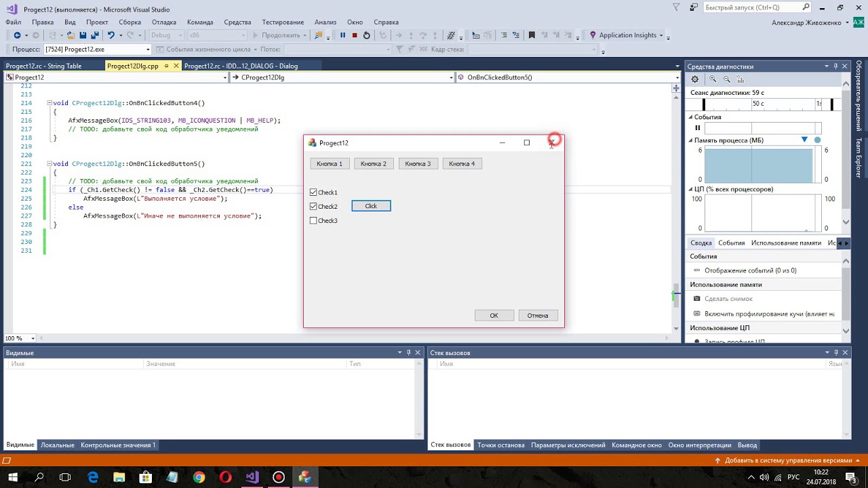The image size is (868, 488).
Task: Collapse the Память процесса graph section
Action: pos(691,140)
